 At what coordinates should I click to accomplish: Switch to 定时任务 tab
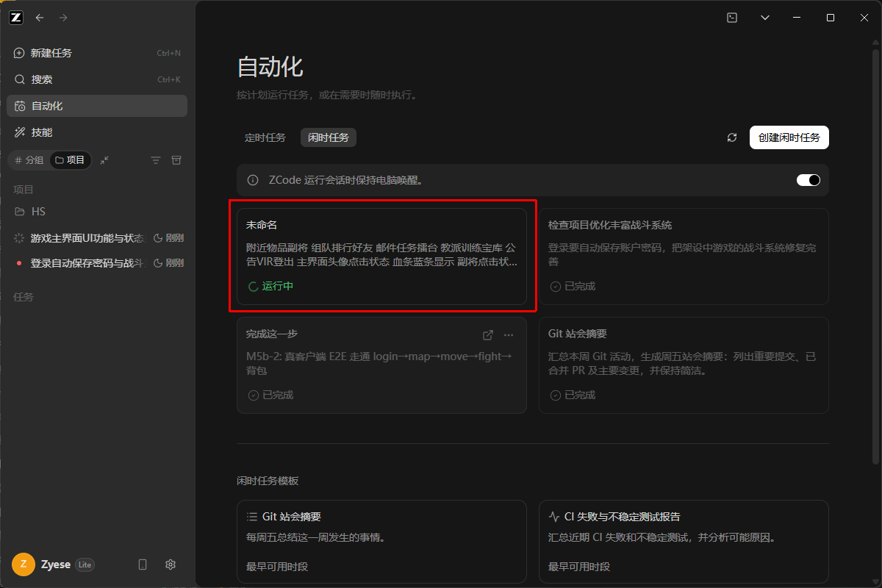point(265,137)
